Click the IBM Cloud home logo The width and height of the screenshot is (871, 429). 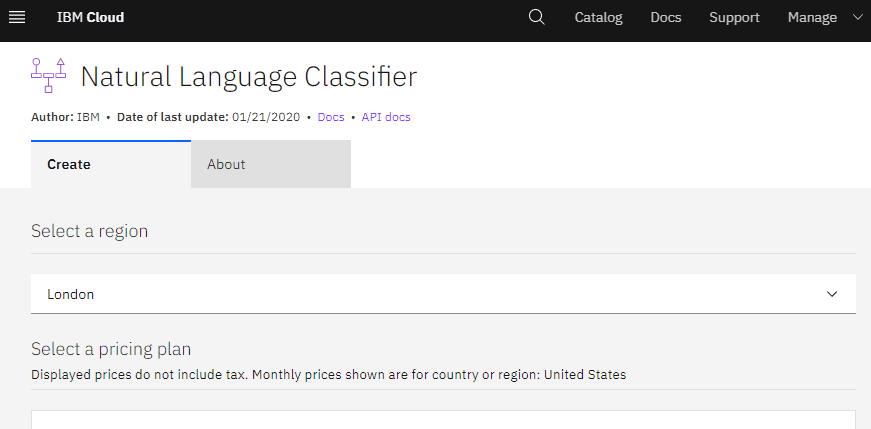(x=90, y=17)
